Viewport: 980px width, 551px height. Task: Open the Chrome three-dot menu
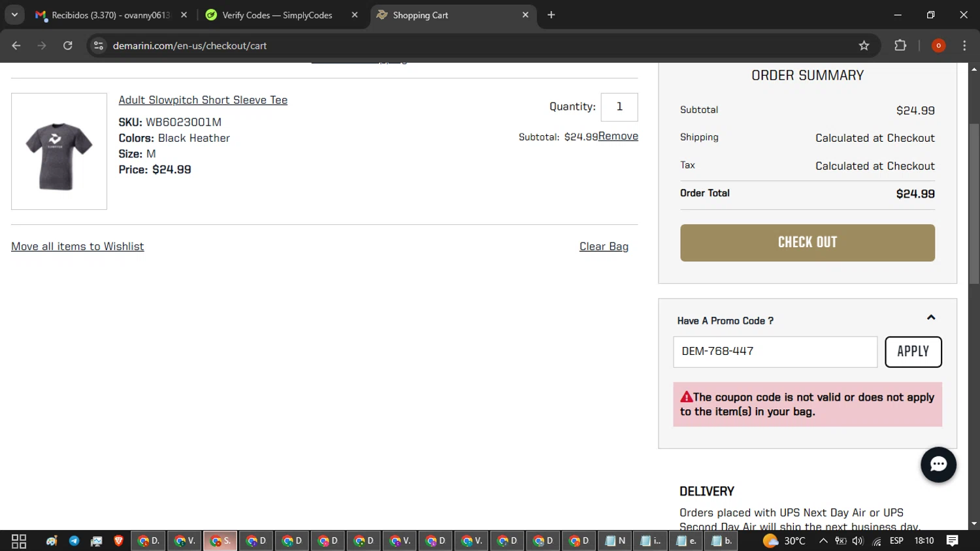tap(964, 46)
